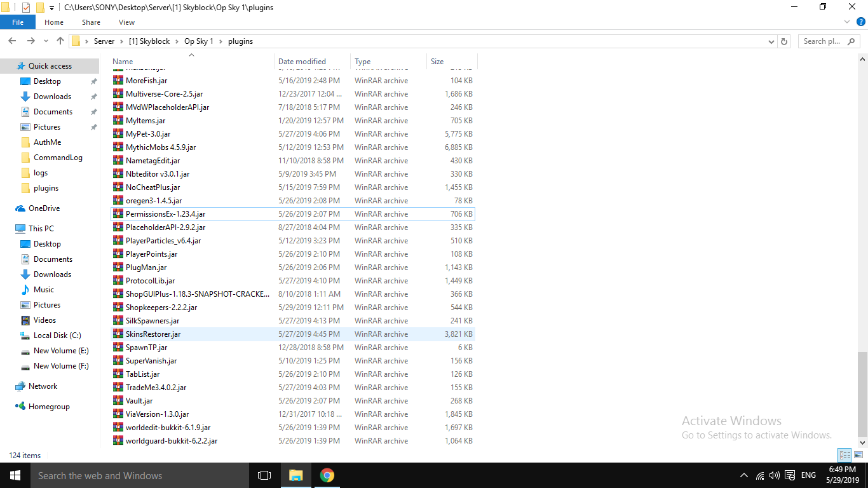Click the Network icon in sidebar

coord(20,386)
